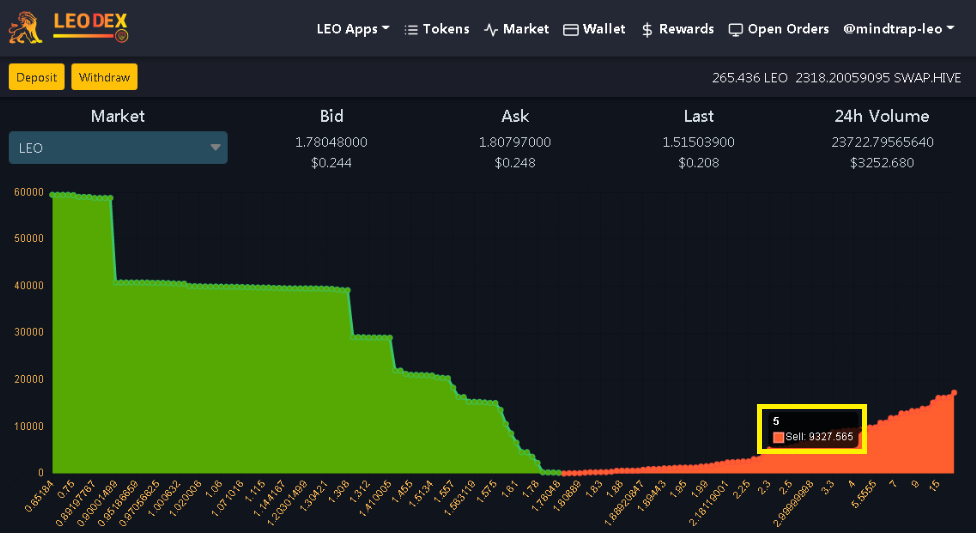Click the Deposit button

37,77
